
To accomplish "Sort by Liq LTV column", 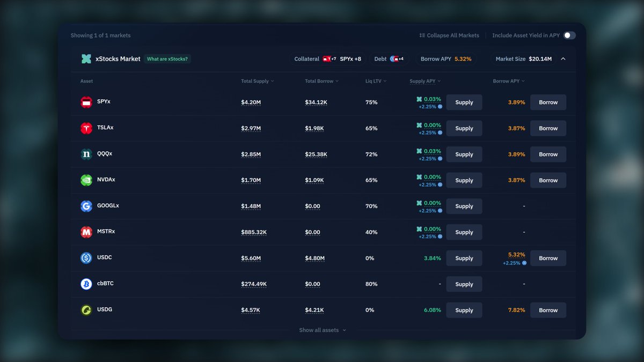I will [x=376, y=81].
